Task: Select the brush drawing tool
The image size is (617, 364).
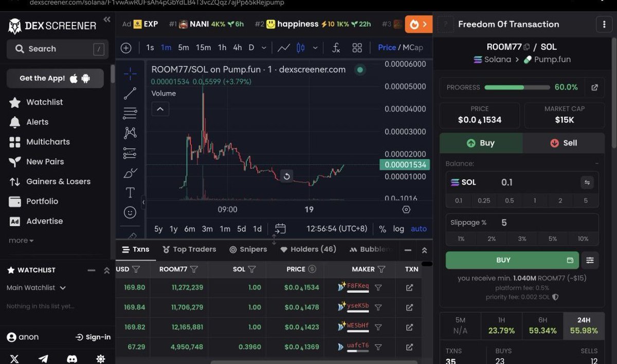Action: [130, 173]
